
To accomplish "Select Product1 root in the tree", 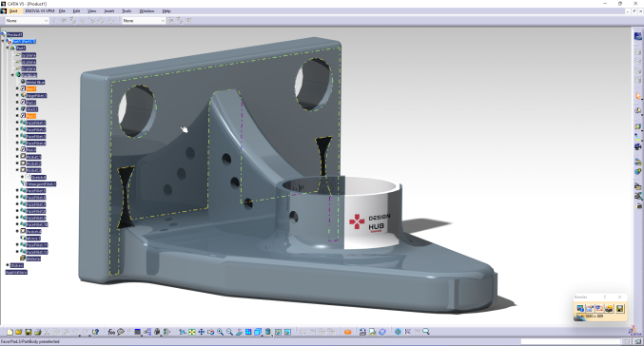I will pos(14,34).
